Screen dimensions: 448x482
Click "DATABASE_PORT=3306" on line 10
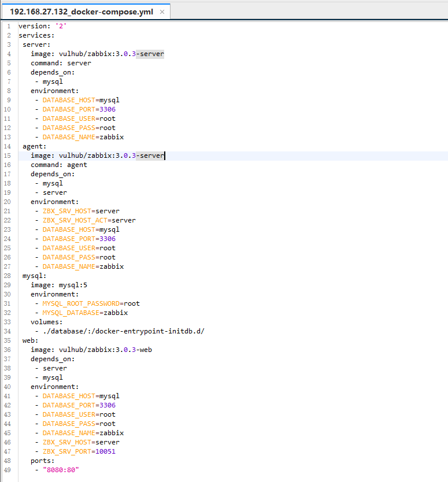pos(79,109)
